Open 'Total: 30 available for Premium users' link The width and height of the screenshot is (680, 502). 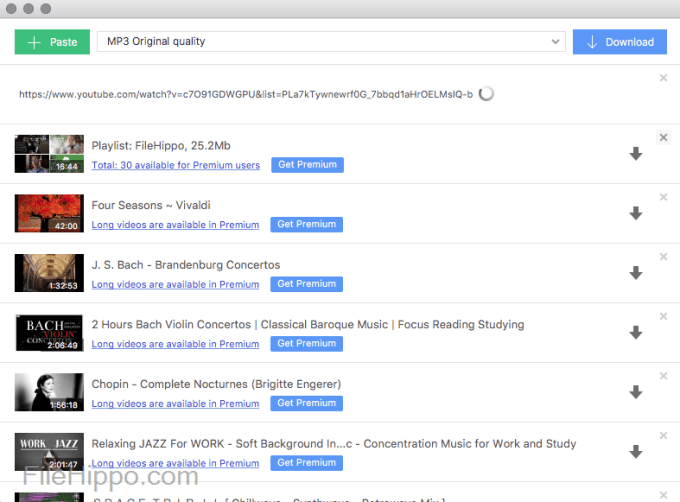coord(176,165)
